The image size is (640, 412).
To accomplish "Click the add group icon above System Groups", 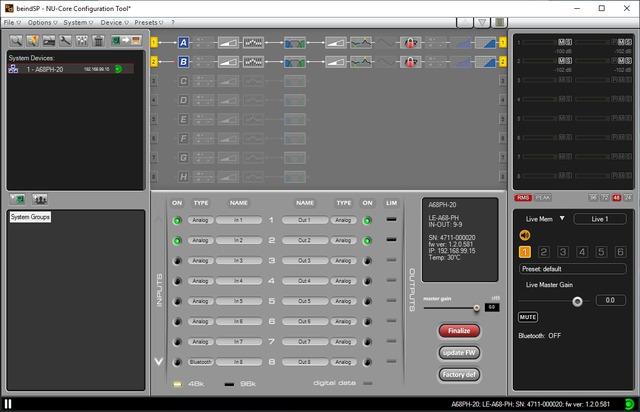I will click(18, 199).
